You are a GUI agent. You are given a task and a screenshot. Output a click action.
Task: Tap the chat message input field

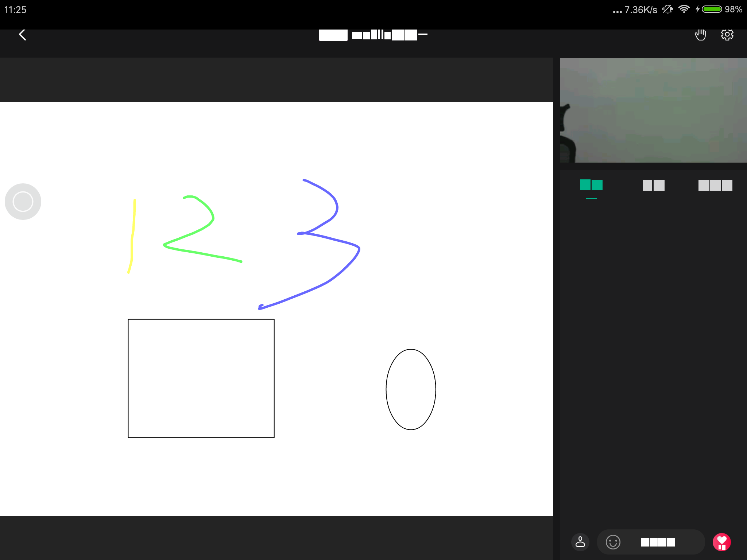click(x=660, y=542)
